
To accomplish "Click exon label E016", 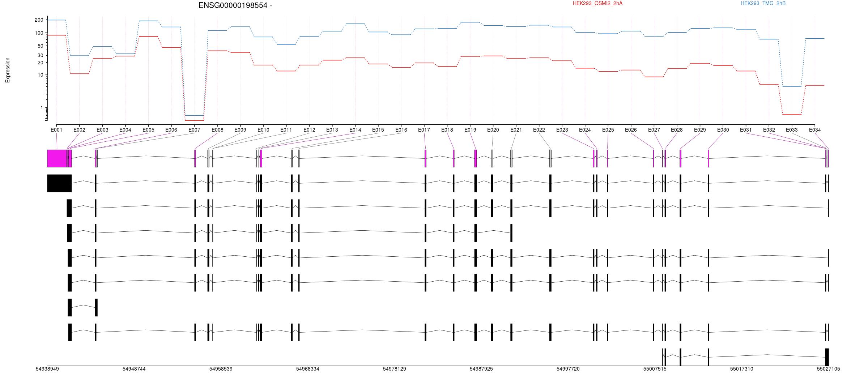I will 401,130.
